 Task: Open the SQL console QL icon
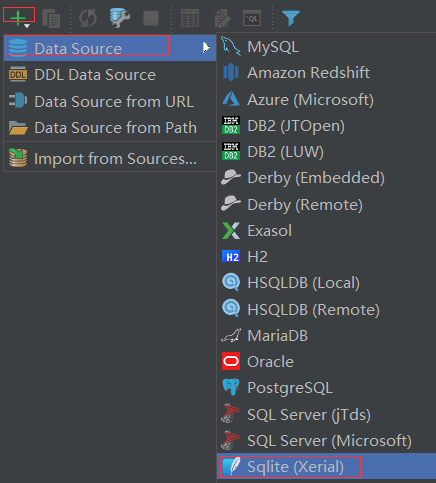coord(252,18)
